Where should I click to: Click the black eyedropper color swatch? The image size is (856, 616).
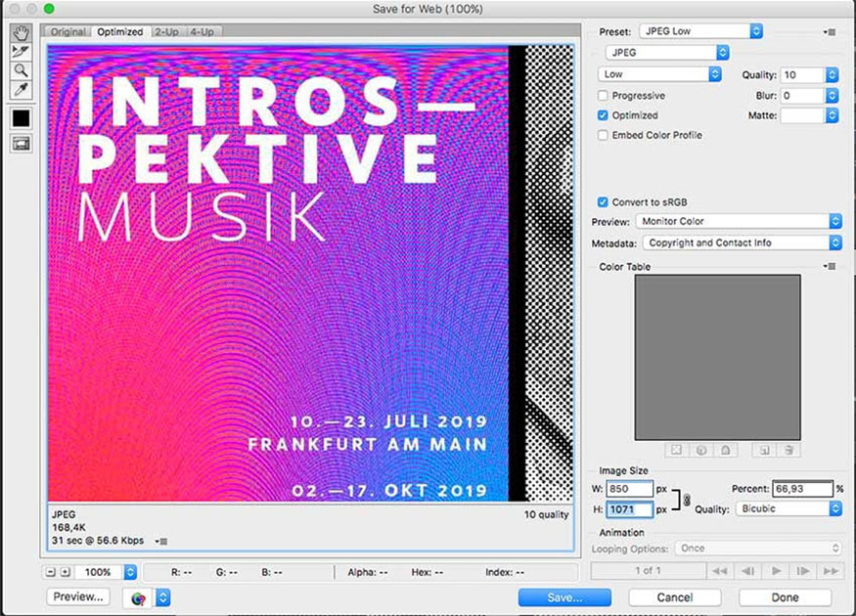tap(21, 118)
